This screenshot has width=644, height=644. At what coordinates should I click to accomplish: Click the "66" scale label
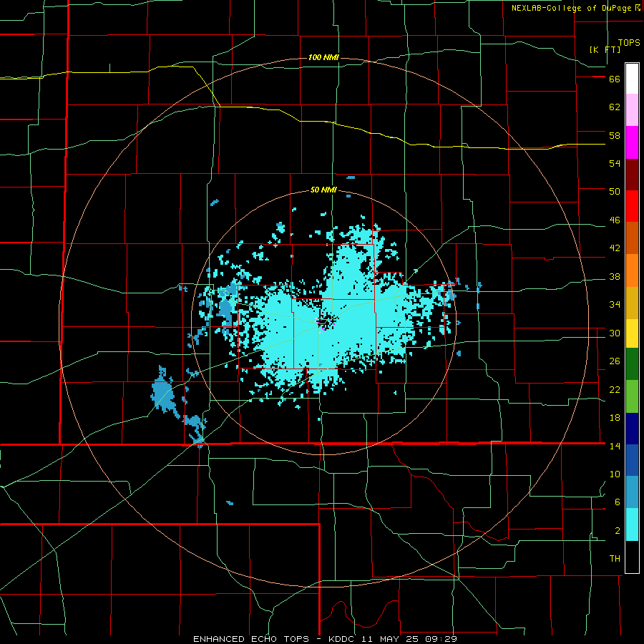point(615,79)
